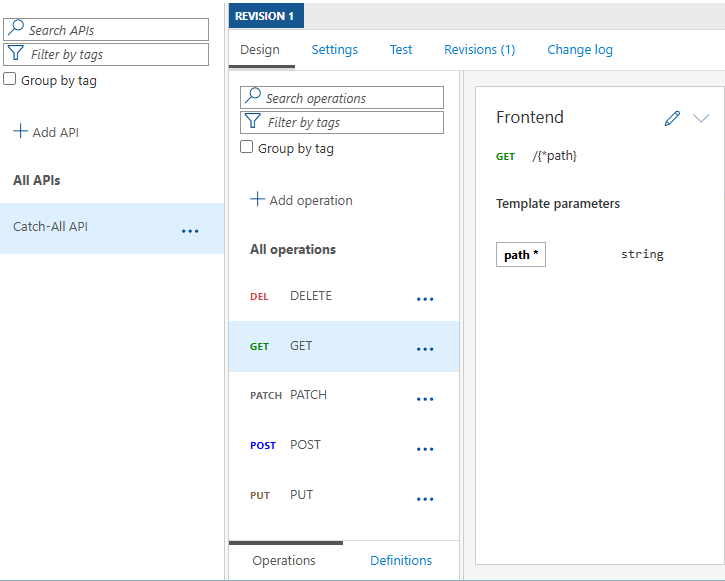Click the magnifier icon in Search operations
Screen dimensions: 725x581
point(252,96)
